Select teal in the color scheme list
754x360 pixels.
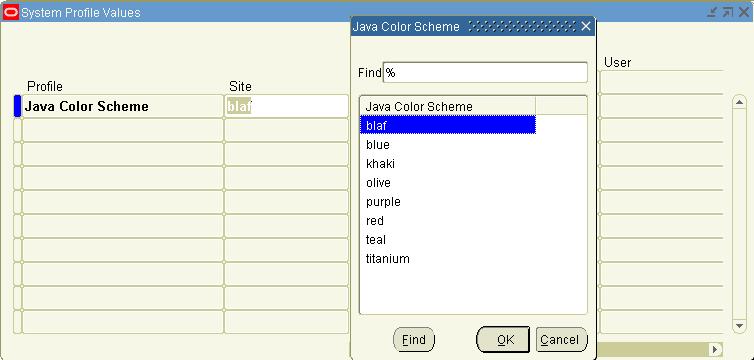click(448, 239)
